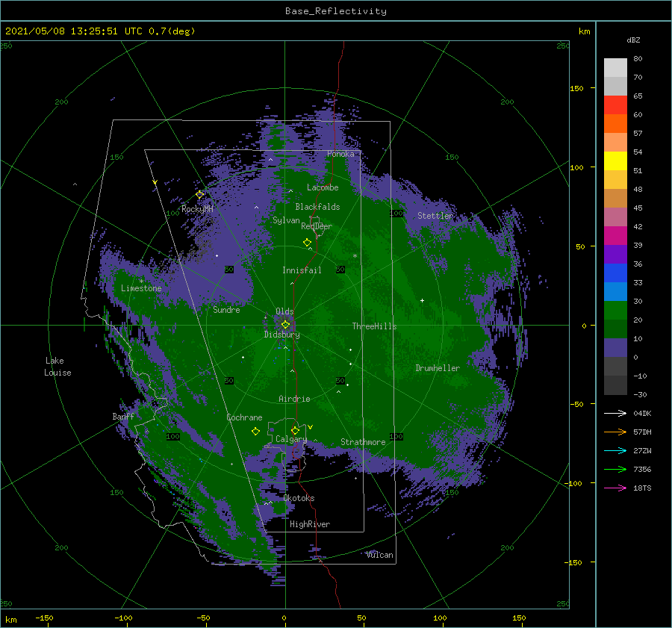Click the Base_Reflectivity title
The image size is (672, 628).
pyautogui.click(x=336, y=11)
